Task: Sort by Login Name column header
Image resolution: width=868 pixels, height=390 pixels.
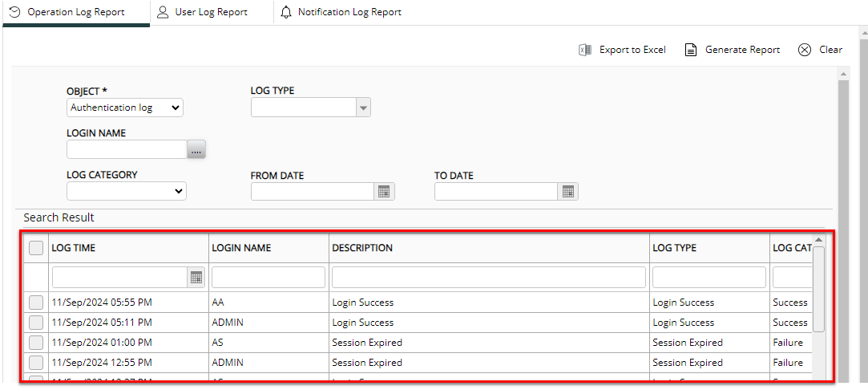Action: [x=241, y=248]
